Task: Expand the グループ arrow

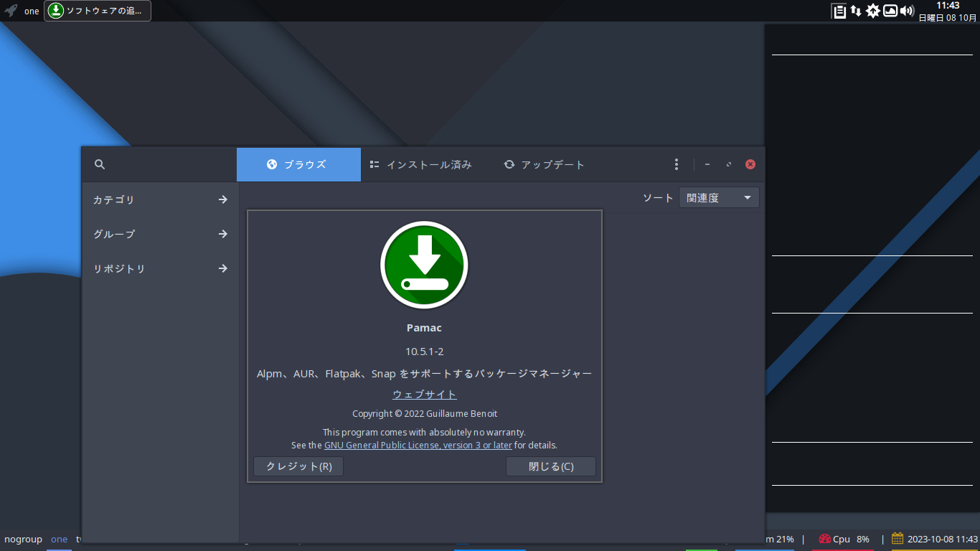Action: [x=223, y=234]
